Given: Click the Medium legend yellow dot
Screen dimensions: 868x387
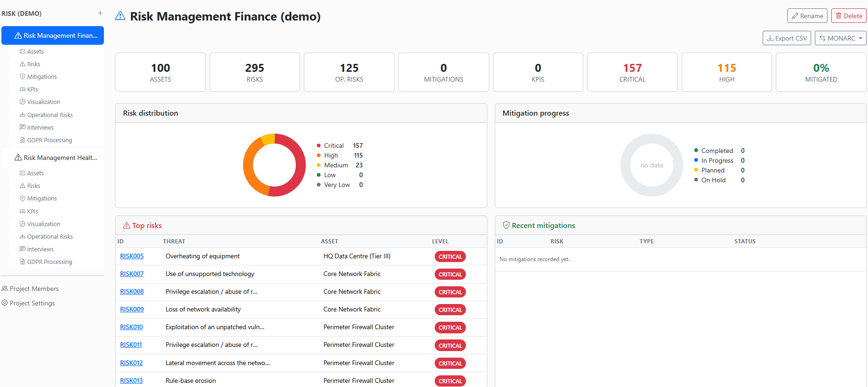Looking at the screenshot, I should click(x=319, y=165).
